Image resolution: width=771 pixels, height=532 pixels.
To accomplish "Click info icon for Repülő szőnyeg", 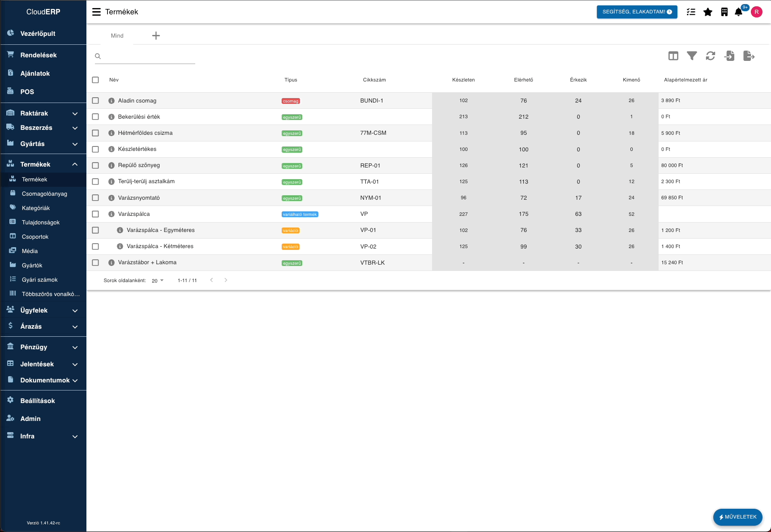I will click(111, 166).
